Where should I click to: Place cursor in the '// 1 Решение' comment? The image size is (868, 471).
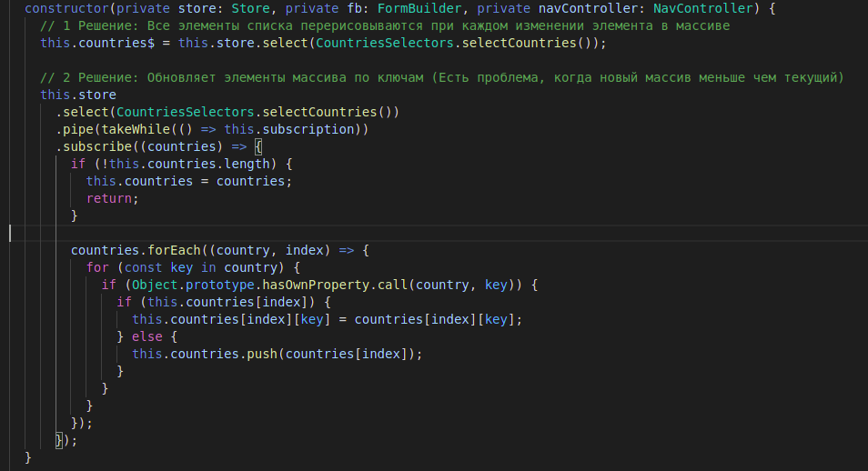tap(385, 26)
